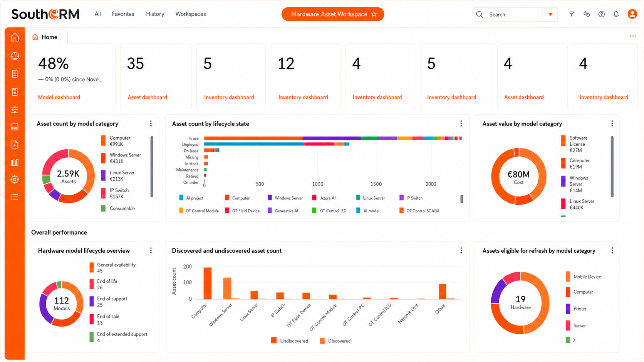Star the Hardware Asset Workspace favorite
This screenshot has height=362, width=644.
tap(374, 14)
